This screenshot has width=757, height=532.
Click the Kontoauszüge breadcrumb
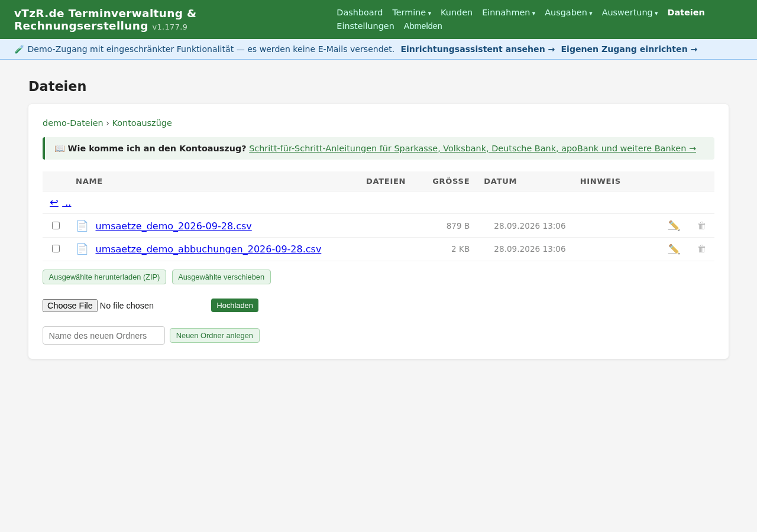[142, 123]
